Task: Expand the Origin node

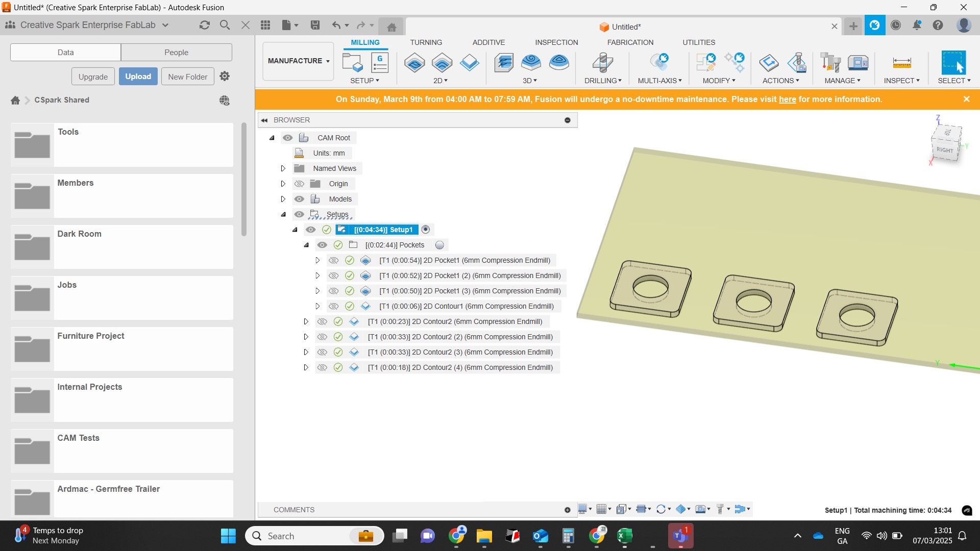Action: click(283, 184)
